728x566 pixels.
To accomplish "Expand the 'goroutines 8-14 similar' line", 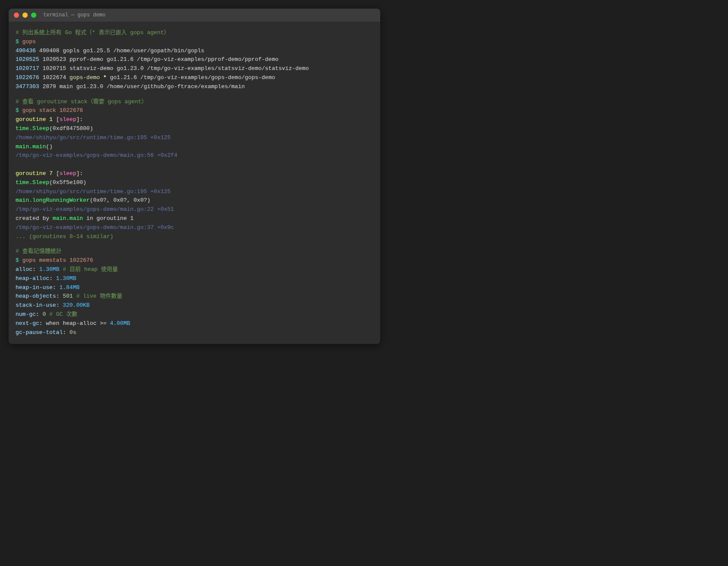I will (x=64, y=237).
